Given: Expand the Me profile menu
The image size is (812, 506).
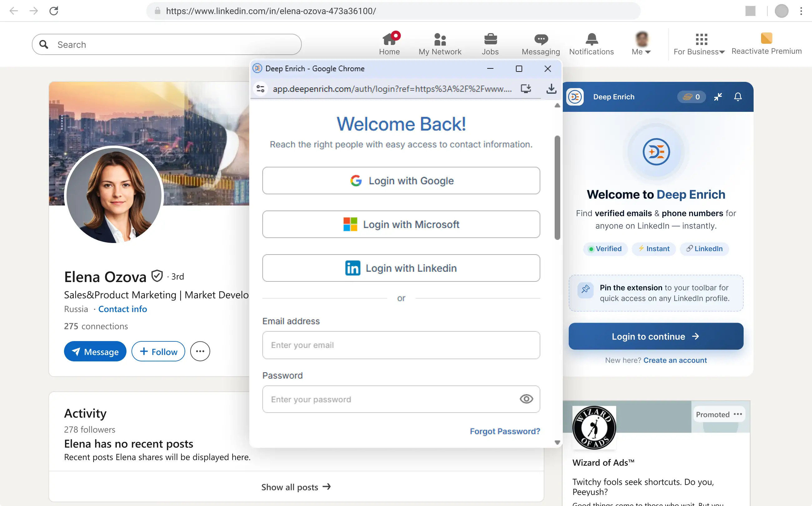Looking at the screenshot, I should coord(641,44).
